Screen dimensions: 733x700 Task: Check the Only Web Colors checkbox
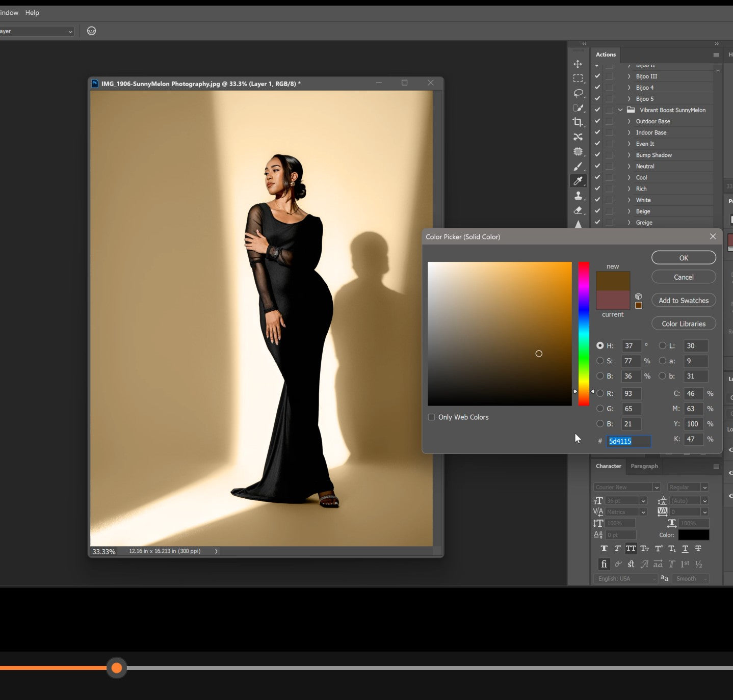[431, 417]
